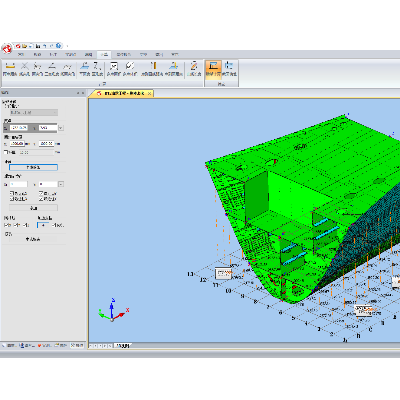Image resolution: width=400 pixels, height=400 pixels.
Task: Toggle the highlighted orange ribbon tool
Action: [x=213, y=69]
